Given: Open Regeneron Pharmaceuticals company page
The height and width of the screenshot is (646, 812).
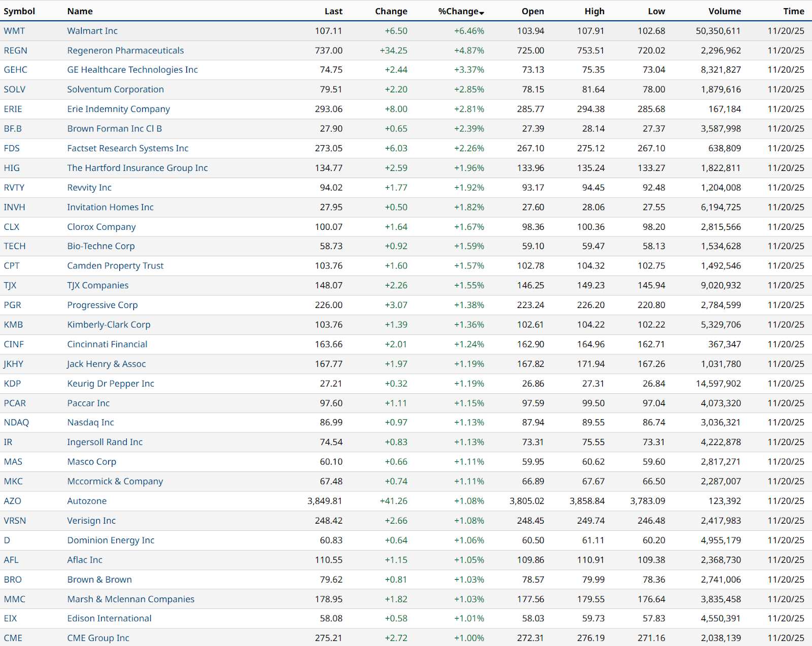Looking at the screenshot, I should tap(125, 51).
